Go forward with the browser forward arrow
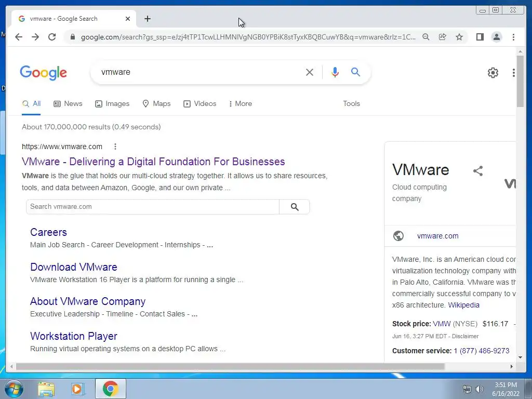The height and width of the screenshot is (399, 532). [35, 37]
